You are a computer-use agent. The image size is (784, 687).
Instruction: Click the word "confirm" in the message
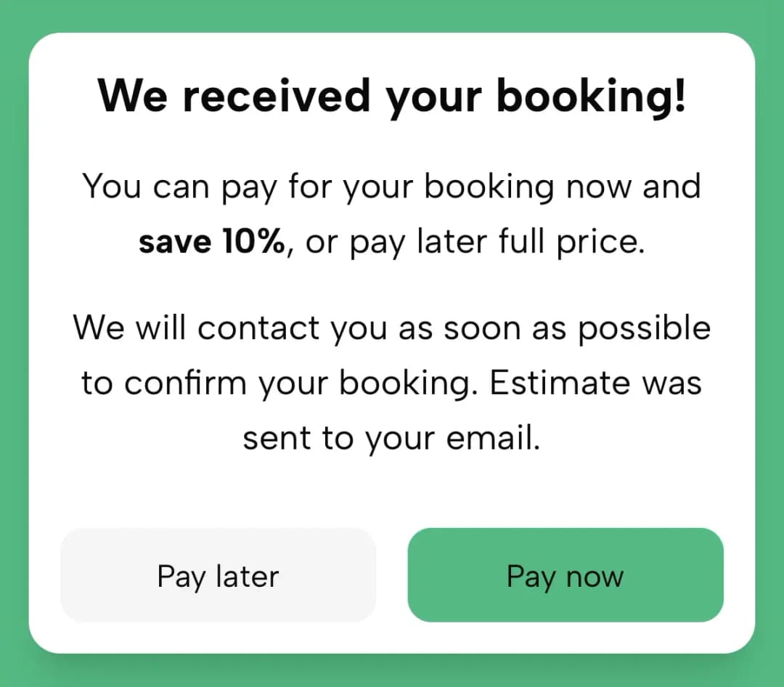(x=185, y=383)
